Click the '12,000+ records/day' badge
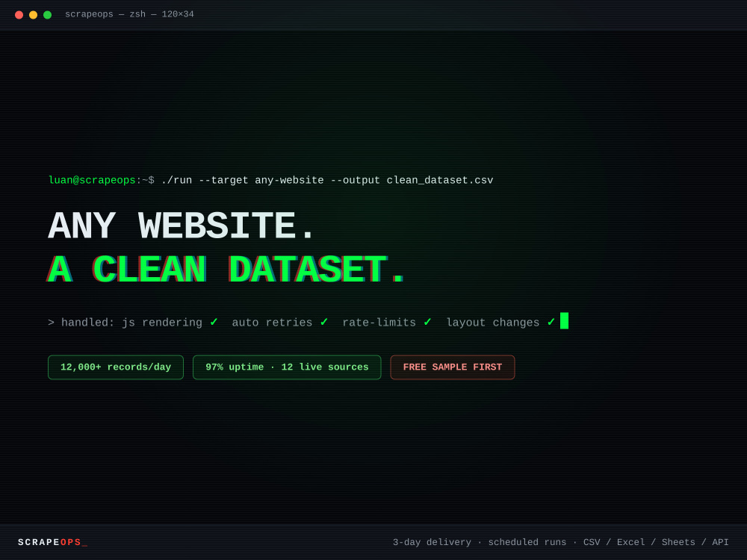 (116, 367)
